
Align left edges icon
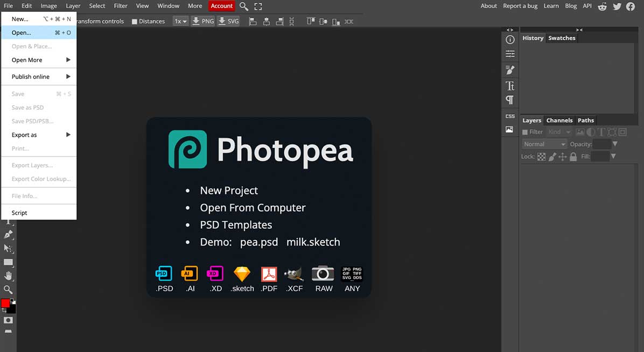(253, 22)
